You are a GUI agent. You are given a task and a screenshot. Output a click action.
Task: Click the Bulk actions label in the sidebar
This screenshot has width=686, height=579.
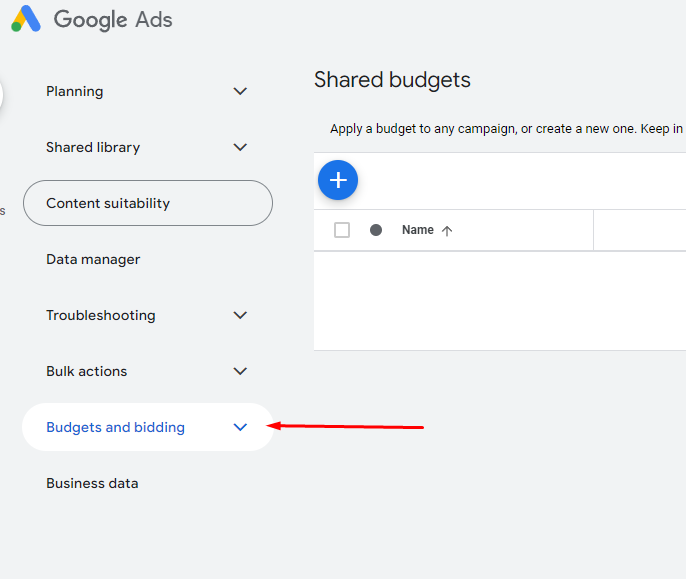[x=87, y=371]
